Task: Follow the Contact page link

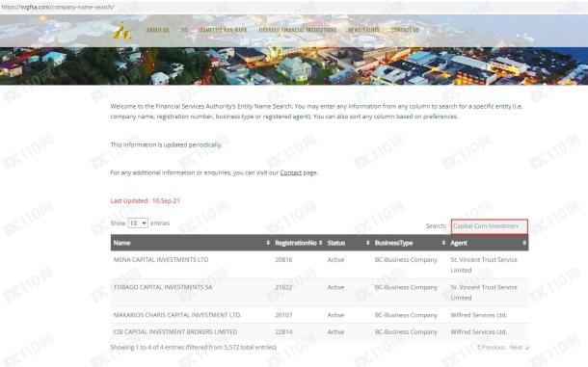Action: tap(290, 172)
